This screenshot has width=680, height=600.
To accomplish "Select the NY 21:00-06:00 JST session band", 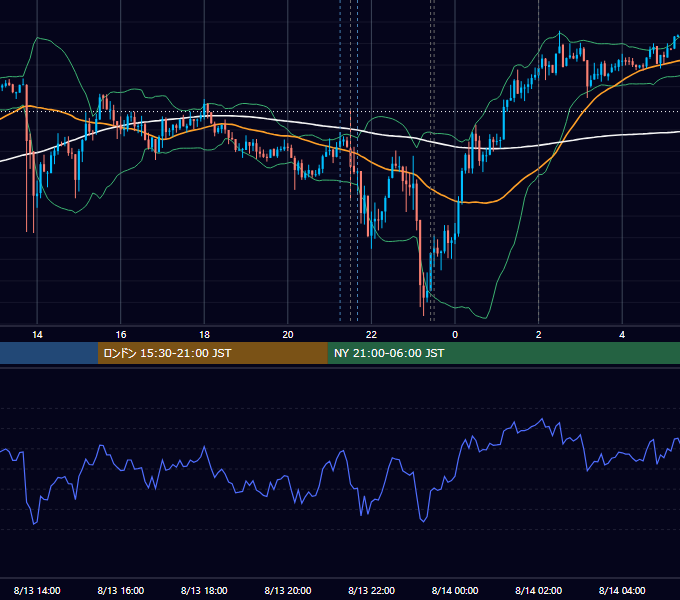I will pyautogui.click(x=503, y=353).
